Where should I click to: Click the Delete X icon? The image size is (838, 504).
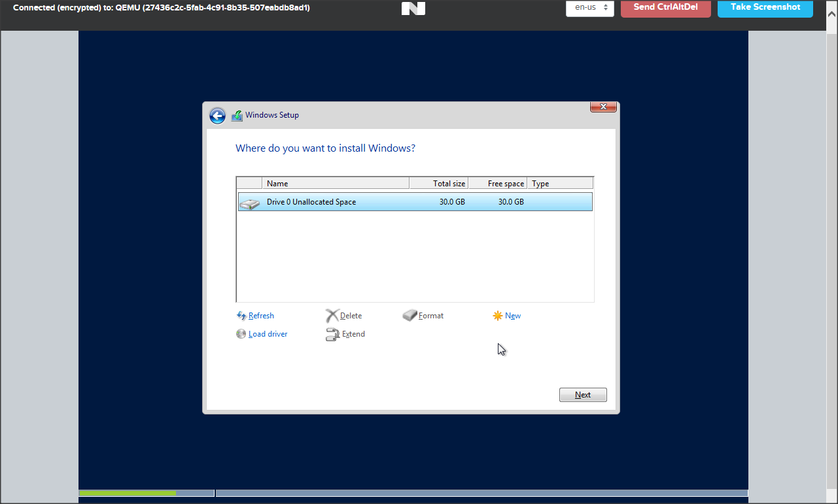(332, 316)
